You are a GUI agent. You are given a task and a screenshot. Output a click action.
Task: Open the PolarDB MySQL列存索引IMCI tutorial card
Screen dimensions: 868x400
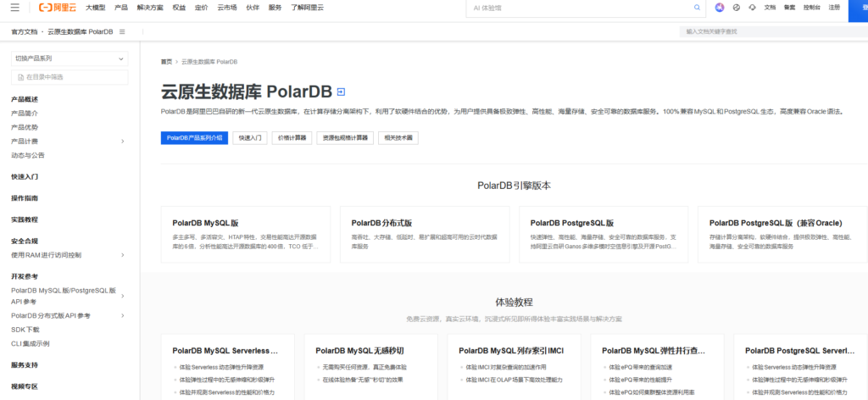514,366
